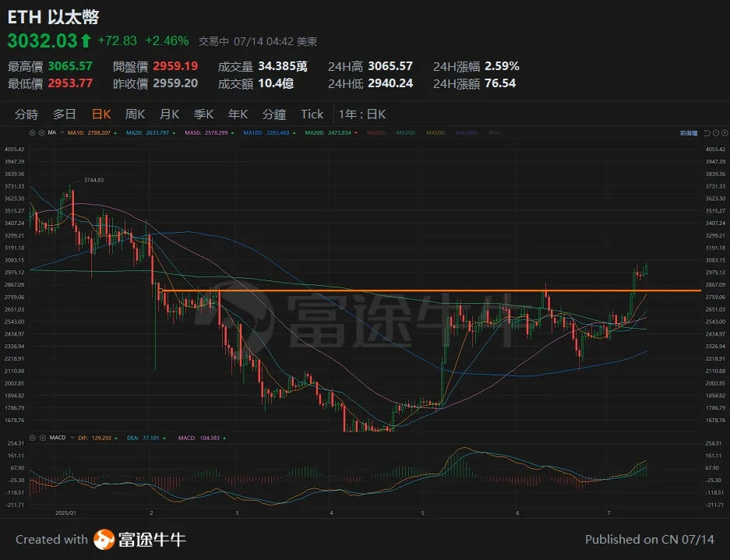
Task: Switch to the 分時 tab
Action: coord(26,114)
